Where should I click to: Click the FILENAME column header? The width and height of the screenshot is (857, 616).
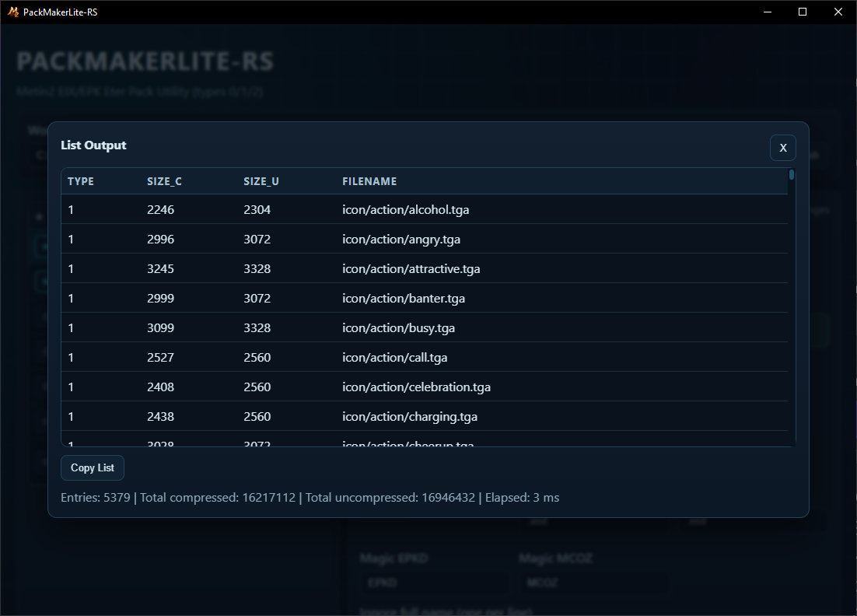369,181
